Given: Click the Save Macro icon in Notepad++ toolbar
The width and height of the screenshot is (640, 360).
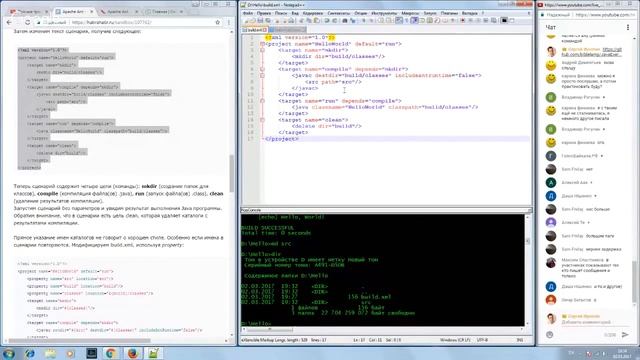Looking at the screenshot, I should tap(494, 20).
